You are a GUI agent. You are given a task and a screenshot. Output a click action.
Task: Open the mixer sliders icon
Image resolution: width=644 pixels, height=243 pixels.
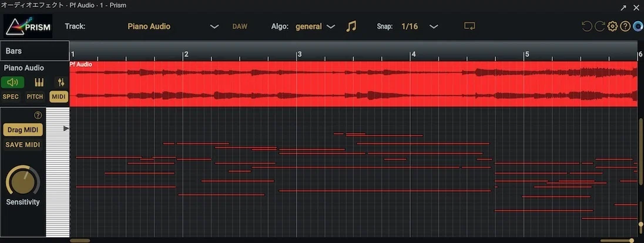coord(61,83)
